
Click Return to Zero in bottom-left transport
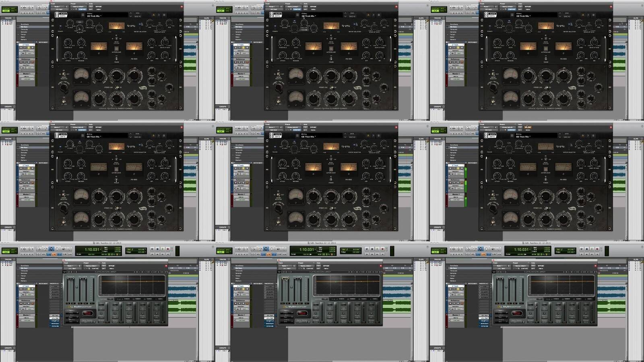pos(152,254)
